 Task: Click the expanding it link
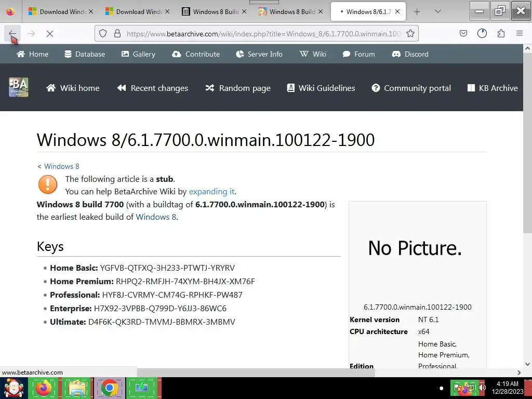(212, 191)
